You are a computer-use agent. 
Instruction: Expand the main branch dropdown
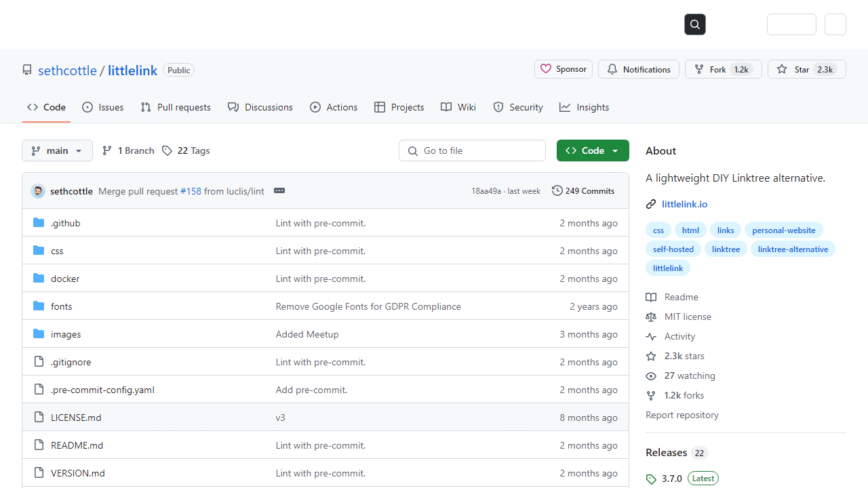(57, 150)
